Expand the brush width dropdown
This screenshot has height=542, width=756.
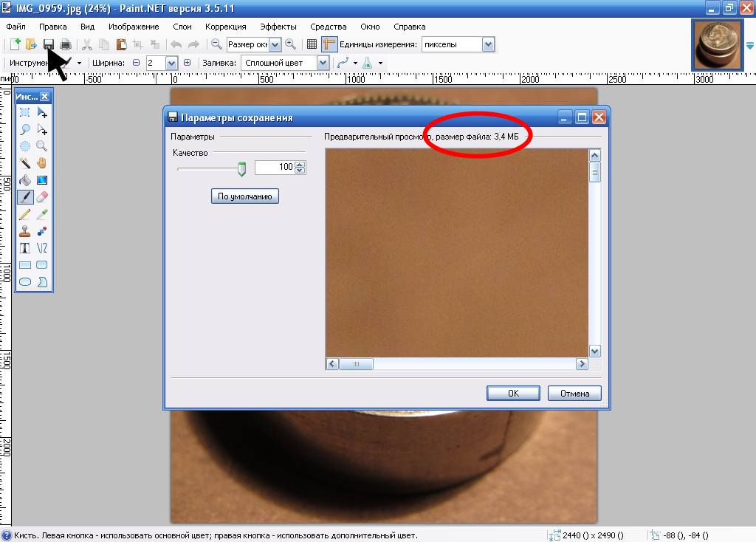pyautogui.click(x=171, y=63)
